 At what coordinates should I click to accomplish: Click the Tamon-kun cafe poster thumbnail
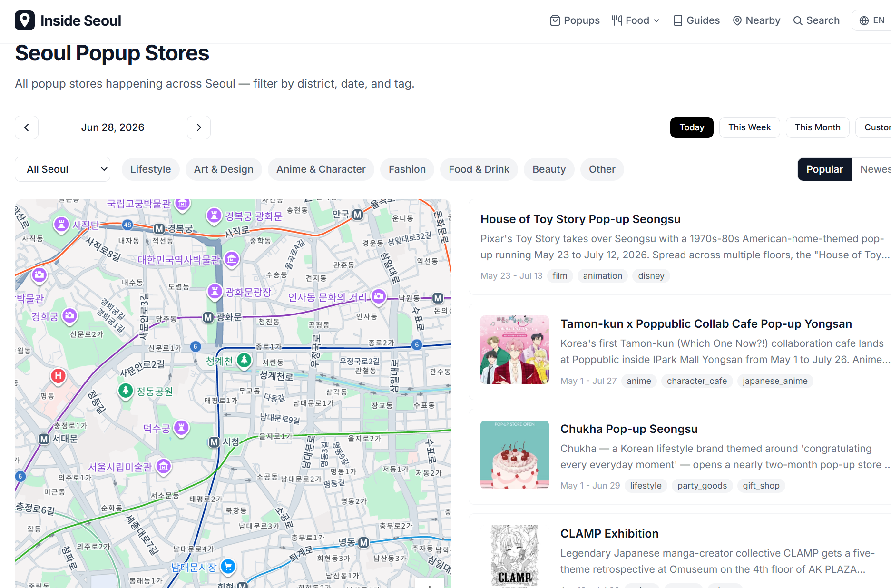515,350
